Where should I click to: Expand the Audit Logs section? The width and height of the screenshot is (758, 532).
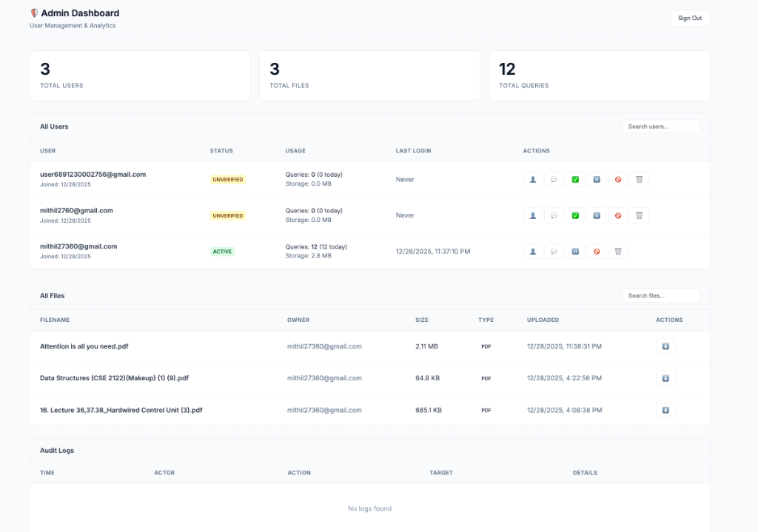click(x=56, y=450)
